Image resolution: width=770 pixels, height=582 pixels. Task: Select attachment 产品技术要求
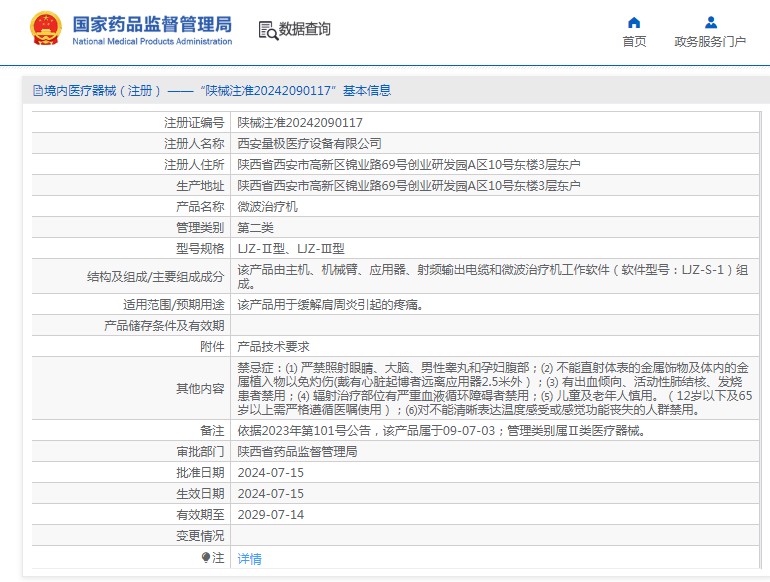[274, 347]
